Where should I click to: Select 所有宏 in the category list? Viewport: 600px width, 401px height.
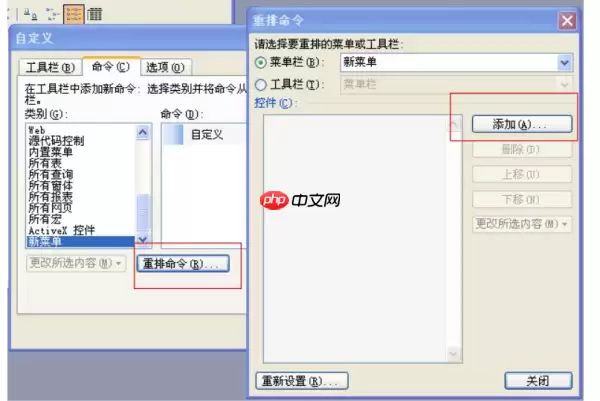click(81, 219)
